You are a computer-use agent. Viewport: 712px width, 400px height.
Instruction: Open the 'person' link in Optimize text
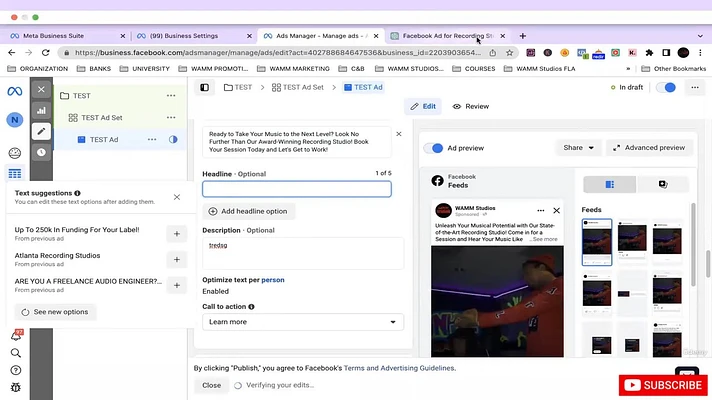[273, 280]
